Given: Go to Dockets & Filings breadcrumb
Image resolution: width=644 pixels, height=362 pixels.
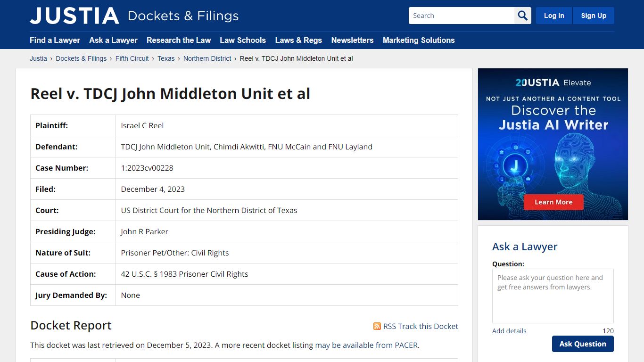Looking at the screenshot, I should coord(81,58).
